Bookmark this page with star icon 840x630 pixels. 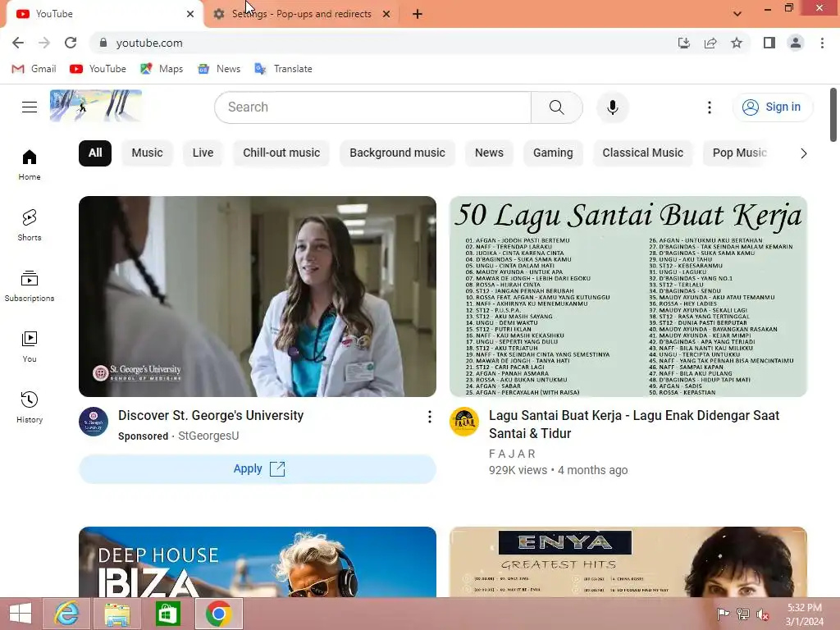(x=737, y=43)
